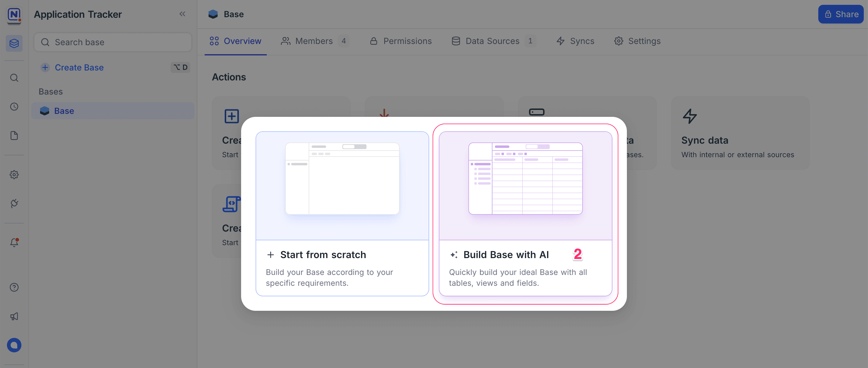This screenshot has width=868, height=368.
Task: Click the integrations plug sidebar icon
Action: (14, 203)
